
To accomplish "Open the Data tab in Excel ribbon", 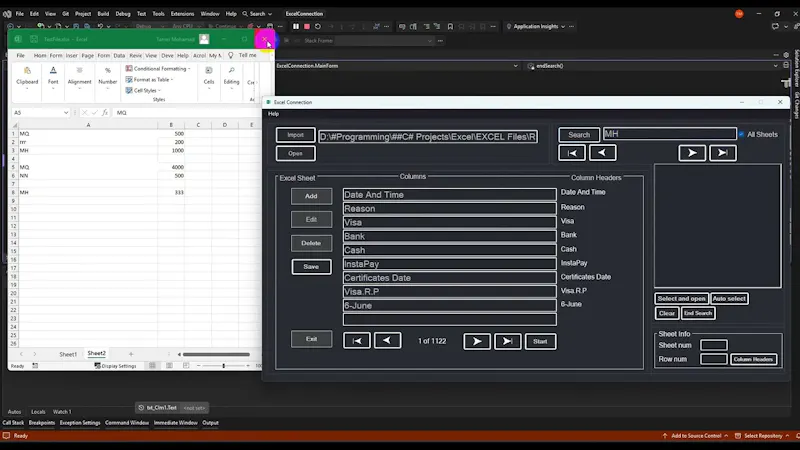I will [119, 55].
